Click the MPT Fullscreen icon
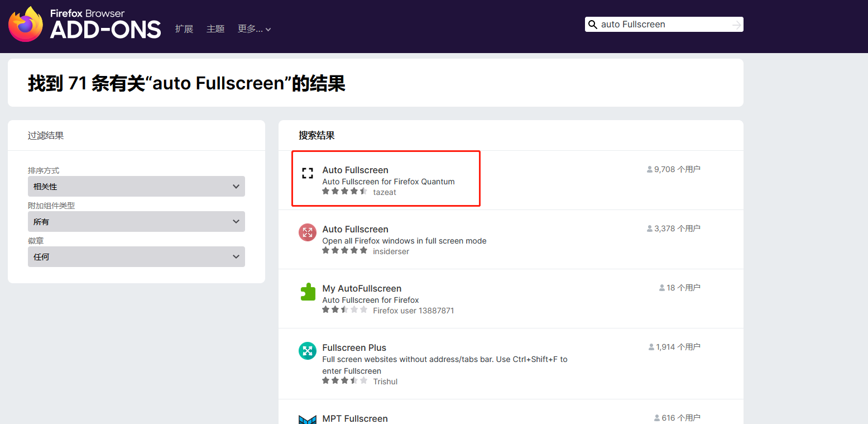Image resolution: width=868 pixels, height=424 pixels. pos(308,419)
